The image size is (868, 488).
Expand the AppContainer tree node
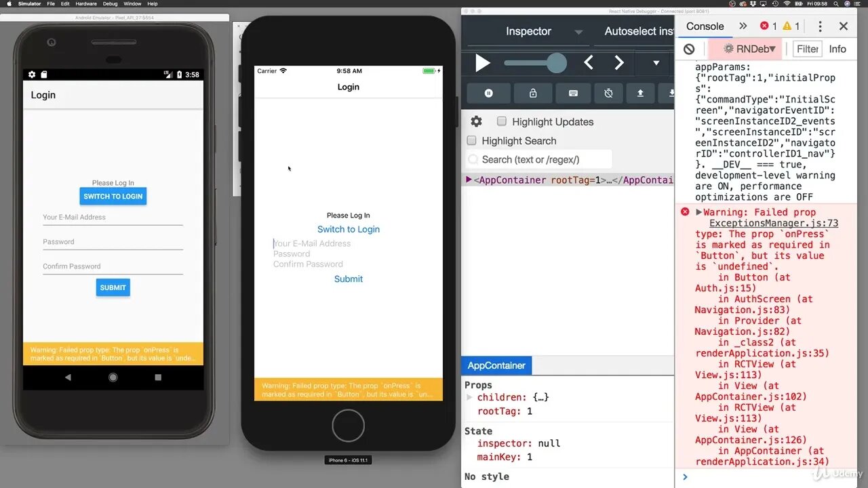[469, 180]
